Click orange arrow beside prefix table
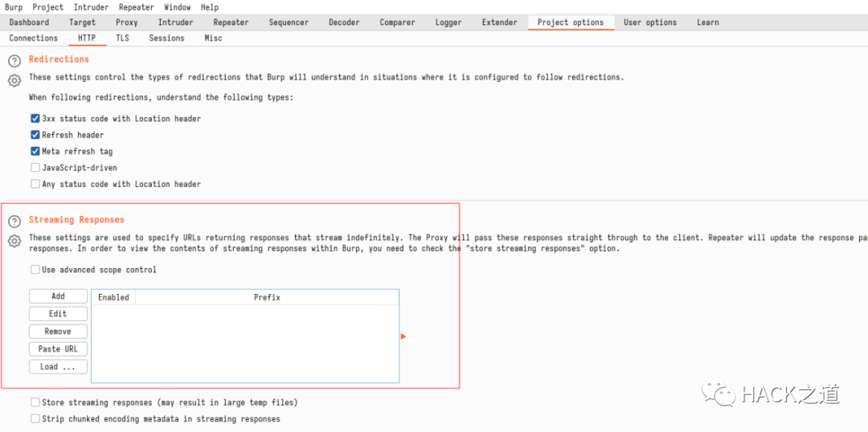Screen dimensions: 868x432 coord(403,336)
